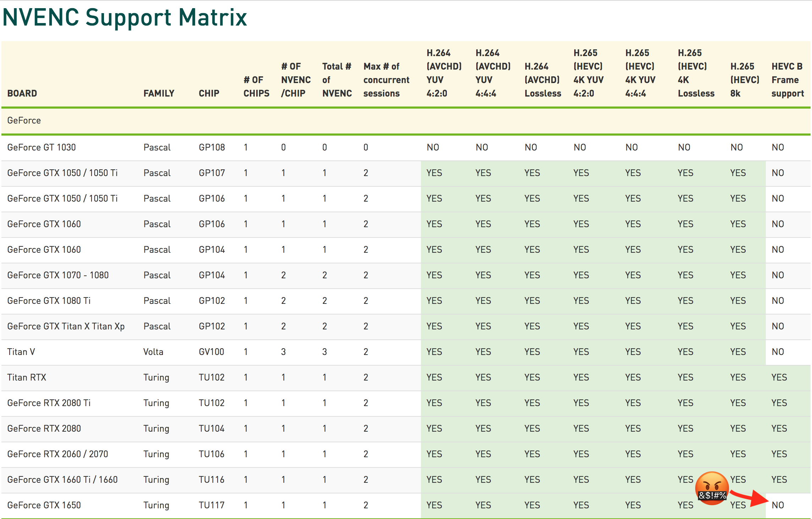Click the Max # of concurrent sessions header
The image size is (812, 519).
point(386,80)
